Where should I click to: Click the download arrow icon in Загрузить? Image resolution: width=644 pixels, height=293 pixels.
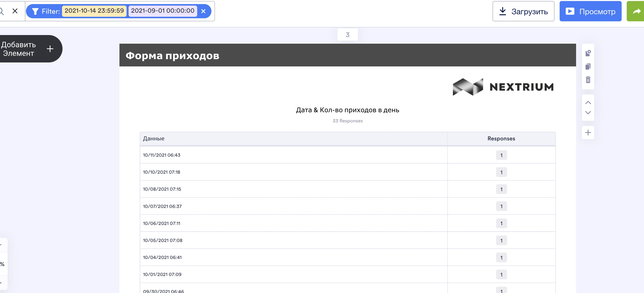click(x=502, y=11)
